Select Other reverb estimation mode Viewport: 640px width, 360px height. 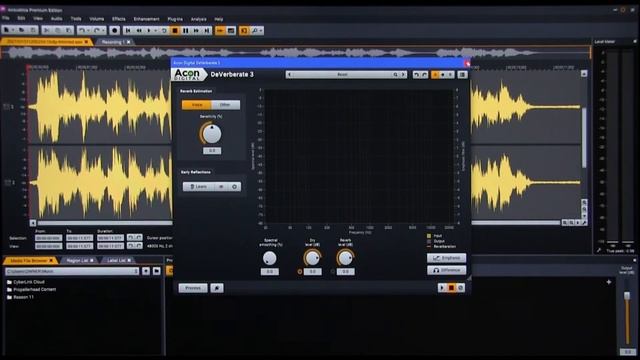tap(225, 105)
